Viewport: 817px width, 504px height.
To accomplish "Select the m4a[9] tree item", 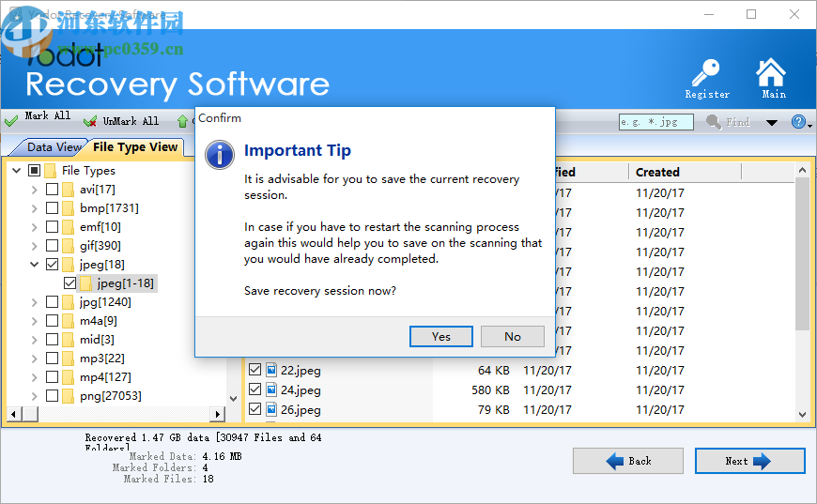I will pos(98,321).
